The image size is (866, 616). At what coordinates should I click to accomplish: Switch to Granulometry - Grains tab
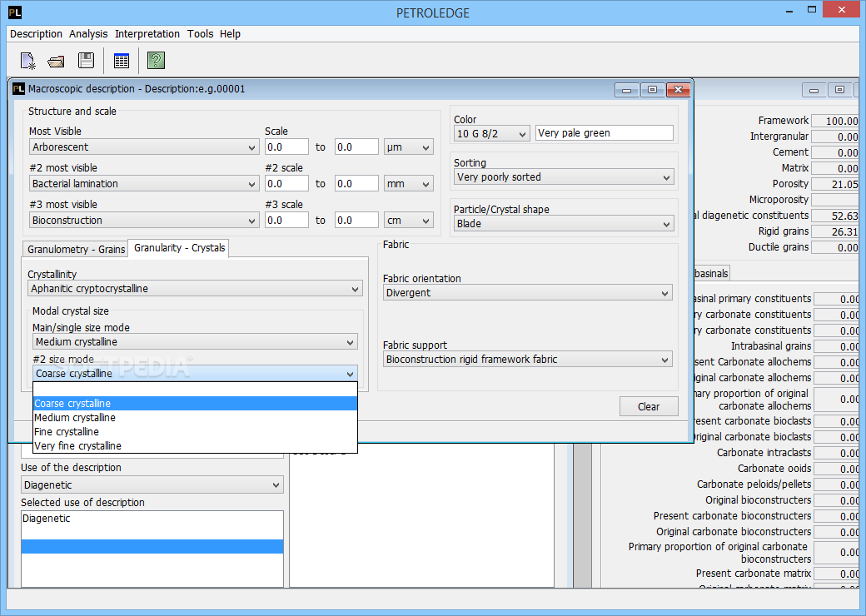coord(76,250)
